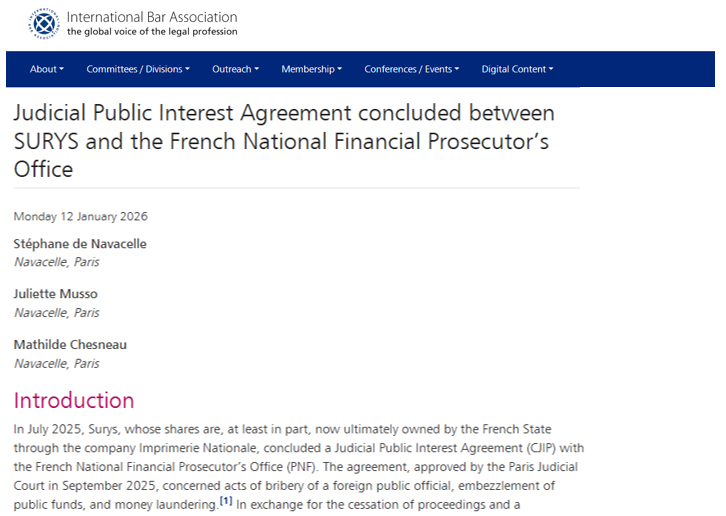The image size is (726, 516).
Task: Click author name Stéphane de Navacelle
Action: [x=78, y=243]
